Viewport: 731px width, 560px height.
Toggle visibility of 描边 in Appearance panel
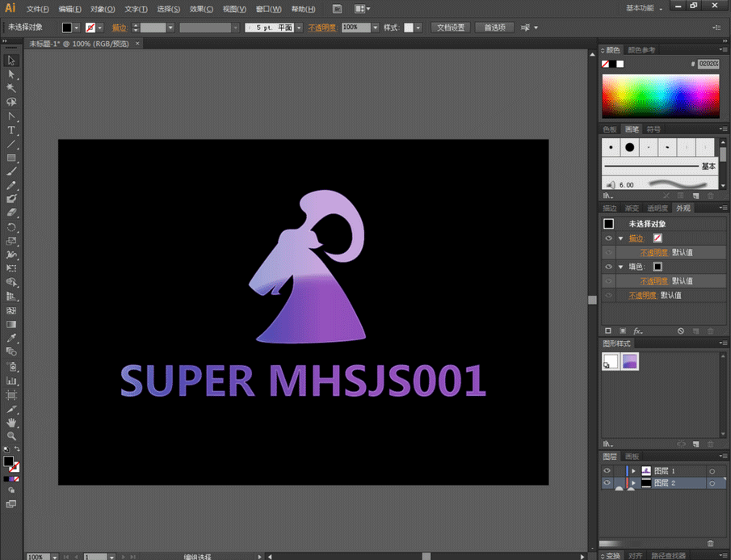coord(608,238)
